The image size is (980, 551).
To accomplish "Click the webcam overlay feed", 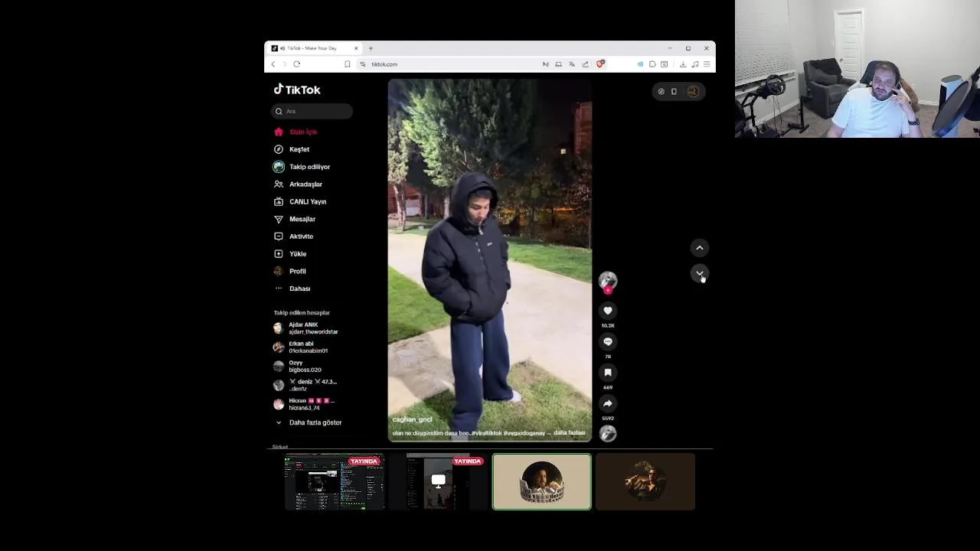I will click(x=857, y=69).
